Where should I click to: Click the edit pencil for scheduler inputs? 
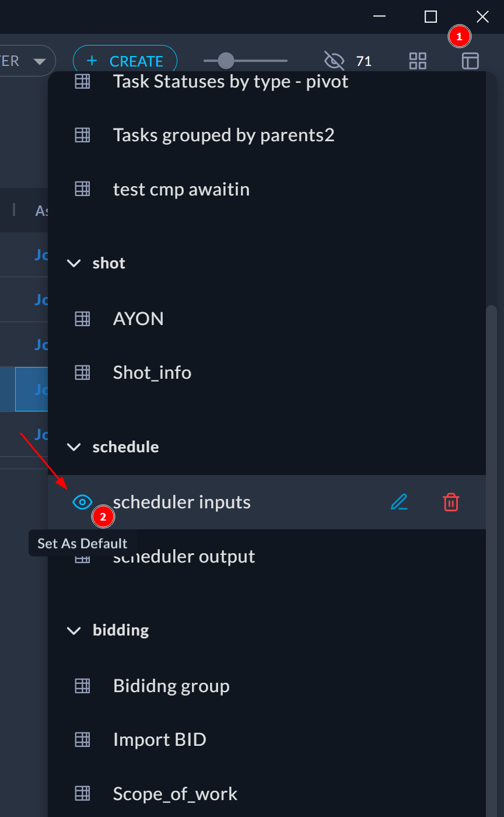[399, 502]
